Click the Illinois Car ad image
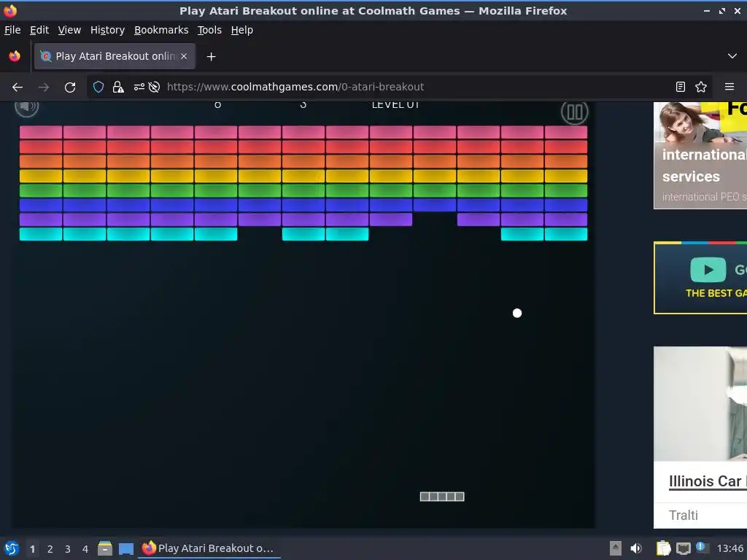This screenshot has height=560, width=747. pyautogui.click(x=700, y=403)
